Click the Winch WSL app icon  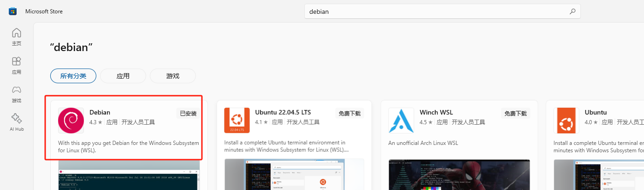[x=402, y=120]
